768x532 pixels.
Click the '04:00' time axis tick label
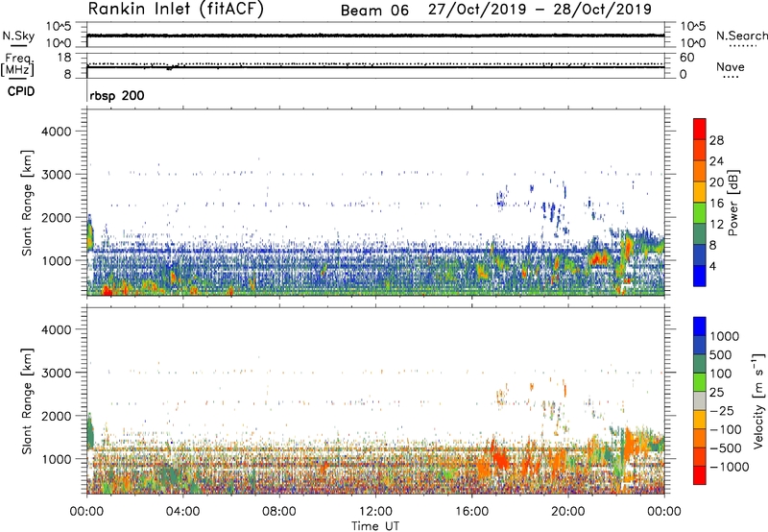coord(182,512)
